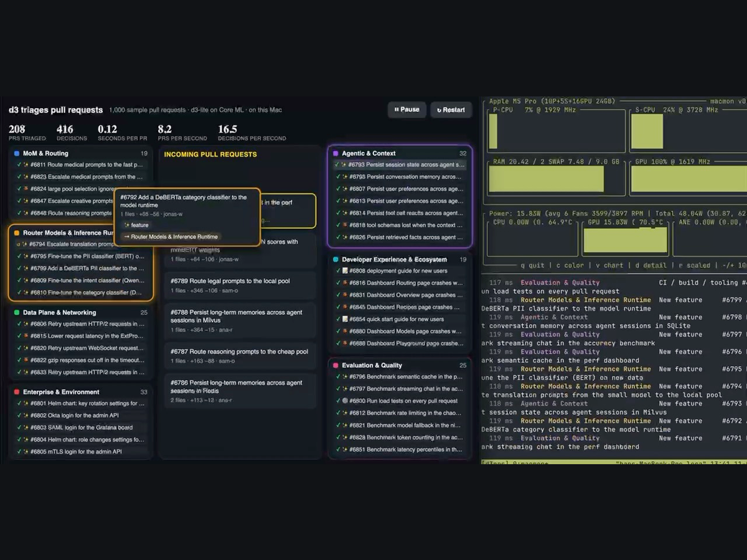The image size is (747, 560).
Task: Restart the triage simulation
Action: click(x=451, y=110)
